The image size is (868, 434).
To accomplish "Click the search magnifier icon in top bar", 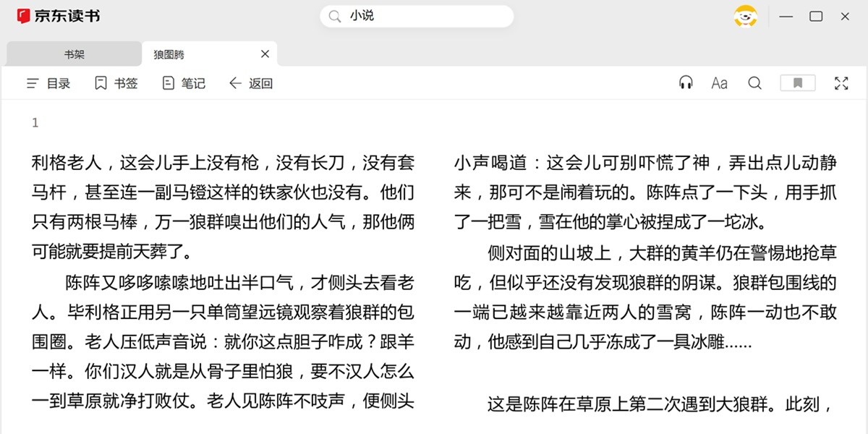I will pyautogui.click(x=334, y=16).
